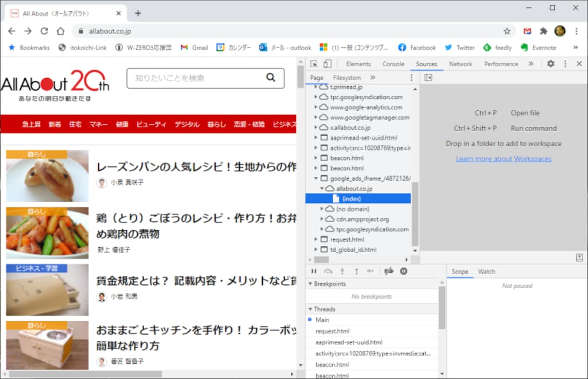
Task: Open Learn more about Workspaces link
Action: tap(504, 159)
